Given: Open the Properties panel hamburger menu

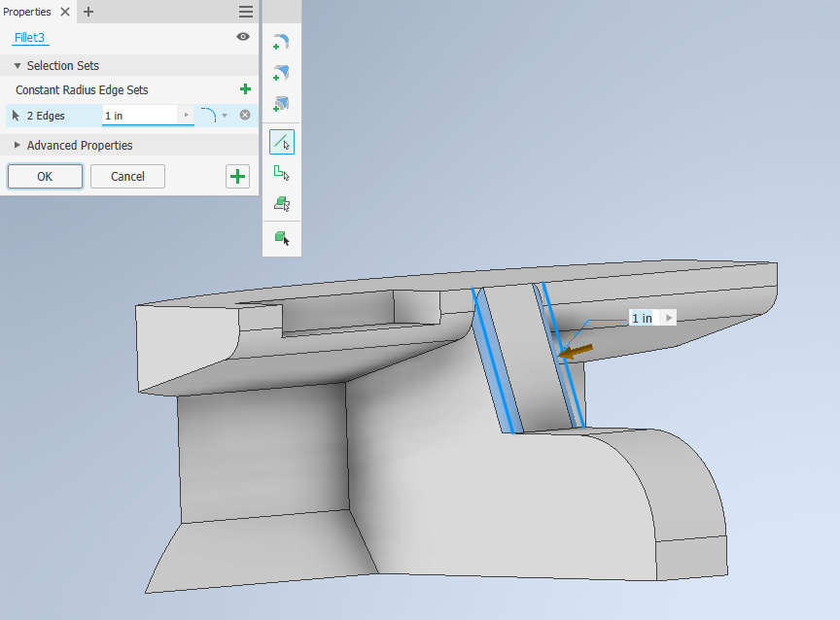Looking at the screenshot, I should click(246, 12).
